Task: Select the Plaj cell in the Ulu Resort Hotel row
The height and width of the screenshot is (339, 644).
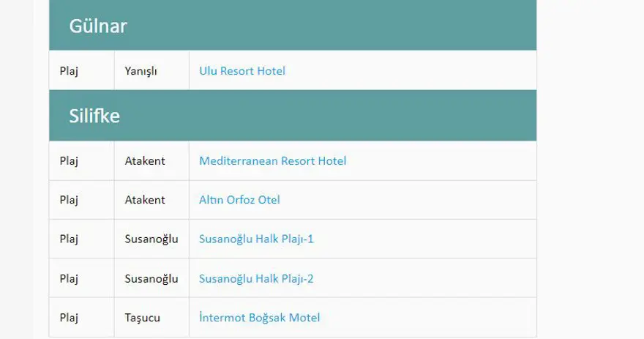Action: click(x=69, y=71)
